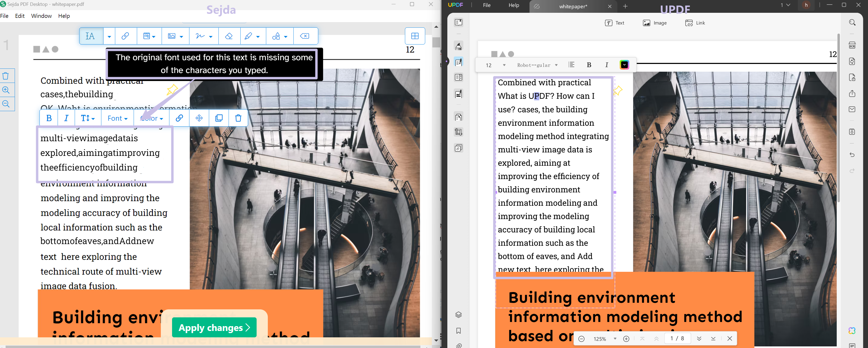Select the eraser/whiteout tool in Sejda
868x348 pixels.
[229, 36]
